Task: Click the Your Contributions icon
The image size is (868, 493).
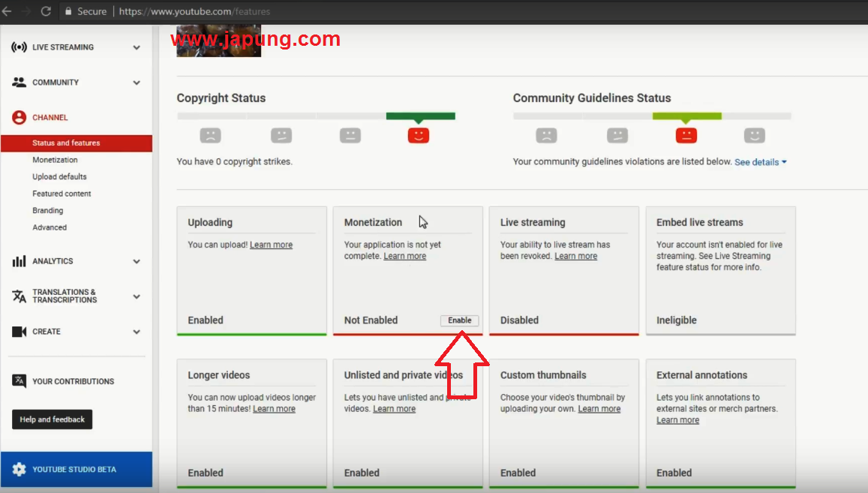Action: tap(19, 381)
